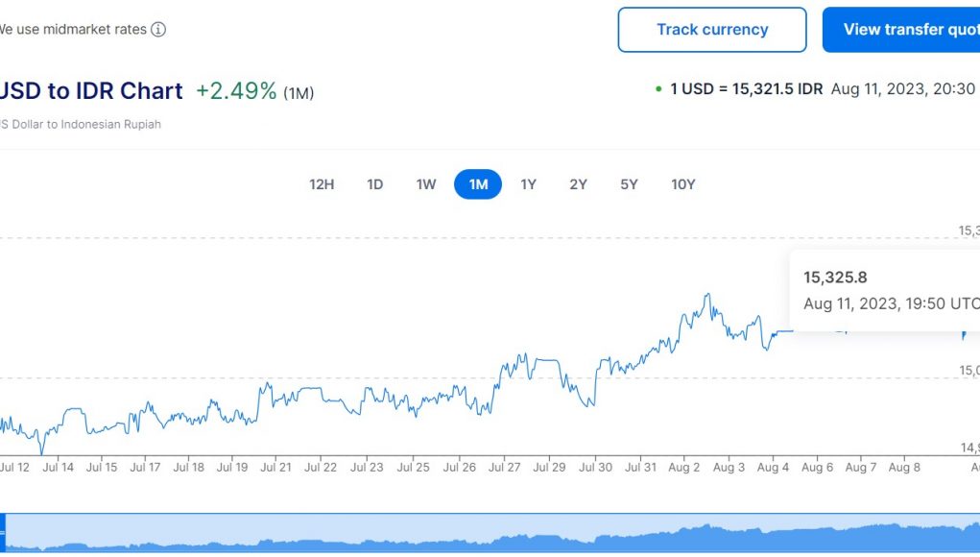Image resolution: width=980 pixels, height=557 pixels.
Task: Click the 15,325.8 chart tooltip
Action: (883, 290)
